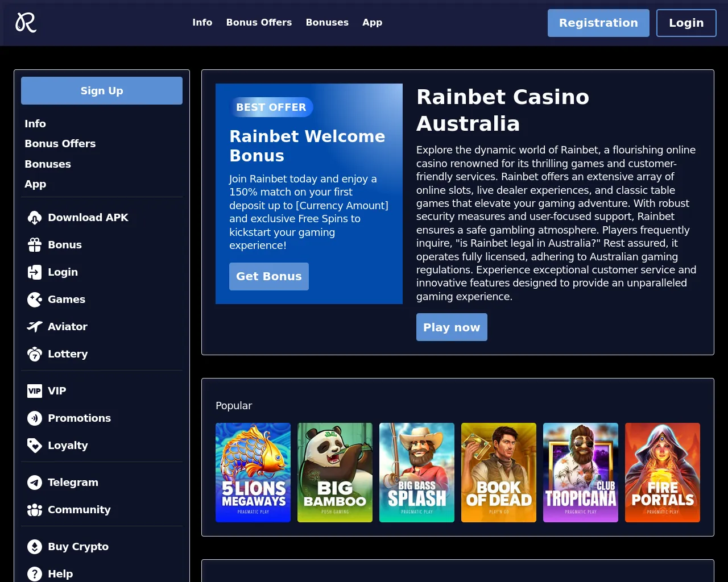This screenshot has height=582, width=728.
Task: Choose Bonuses in the sidebar menu
Action: coord(48,164)
